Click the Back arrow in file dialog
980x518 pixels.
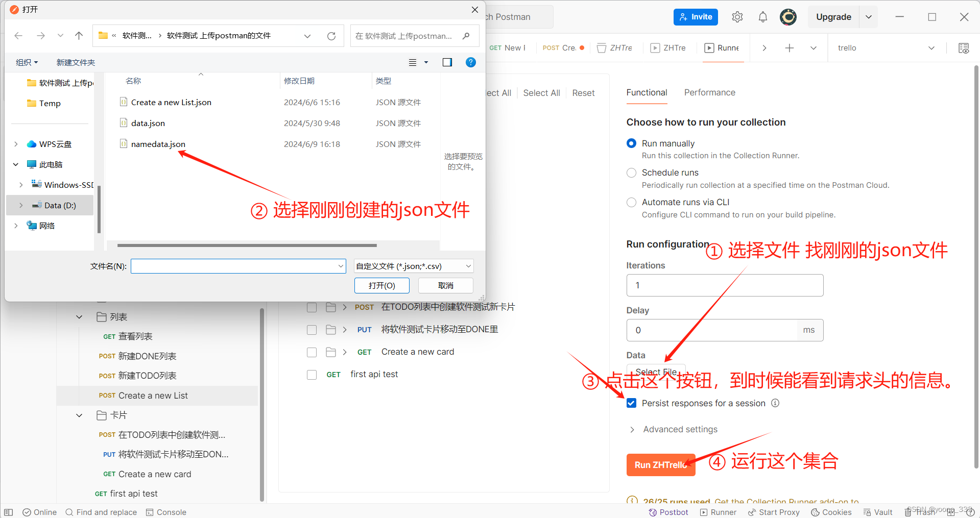pyautogui.click(x=18, y=36)
